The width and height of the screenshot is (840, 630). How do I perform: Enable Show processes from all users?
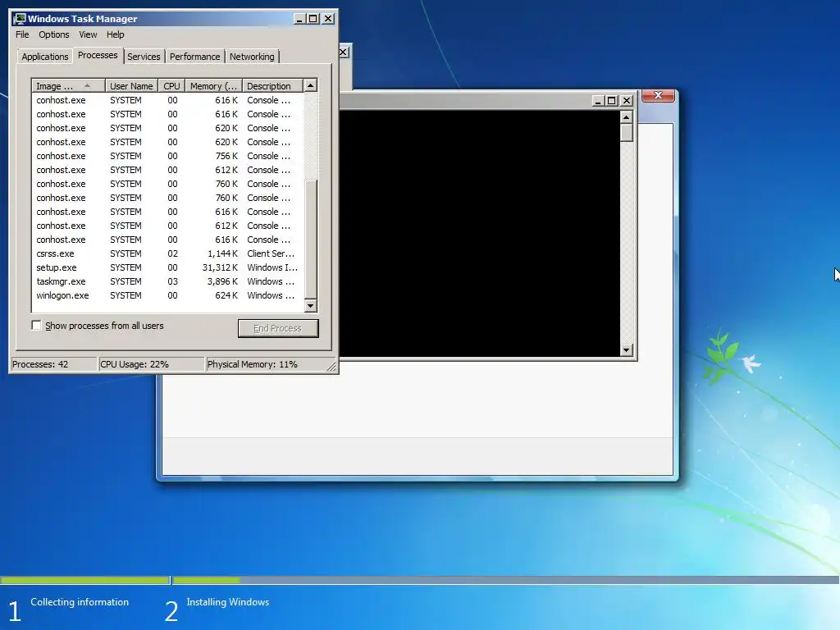point(36,325)
